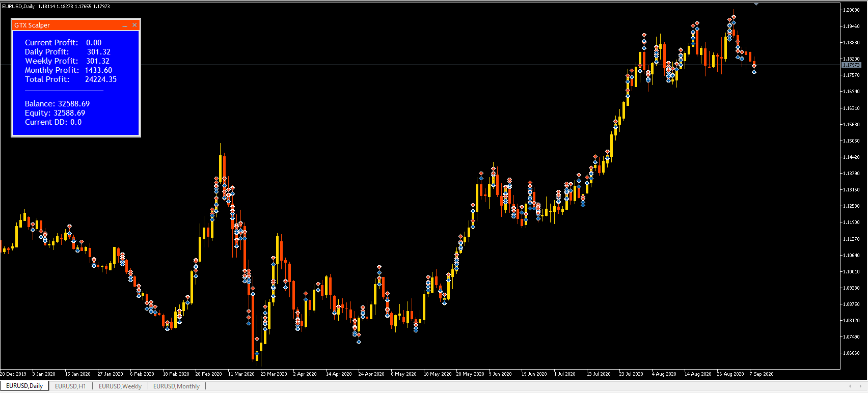
Task: Click the GTX Scalper title bar
Action: pos(66,25)
